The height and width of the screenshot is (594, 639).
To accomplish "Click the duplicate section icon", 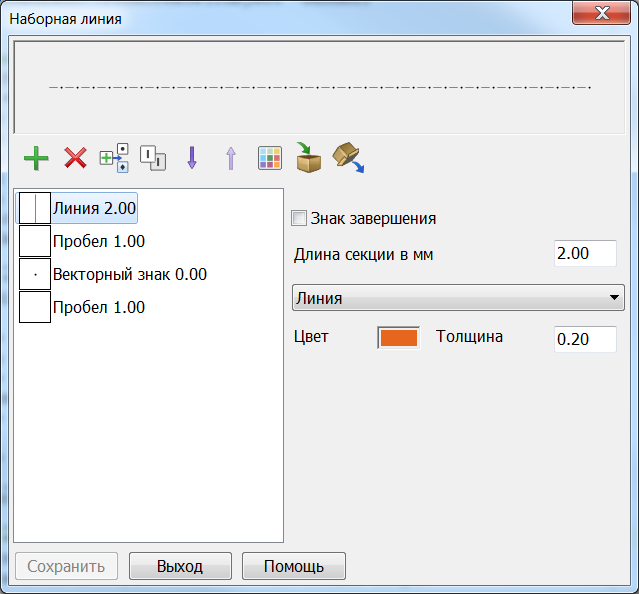I will pyautogui.click(x=153, y=158).
